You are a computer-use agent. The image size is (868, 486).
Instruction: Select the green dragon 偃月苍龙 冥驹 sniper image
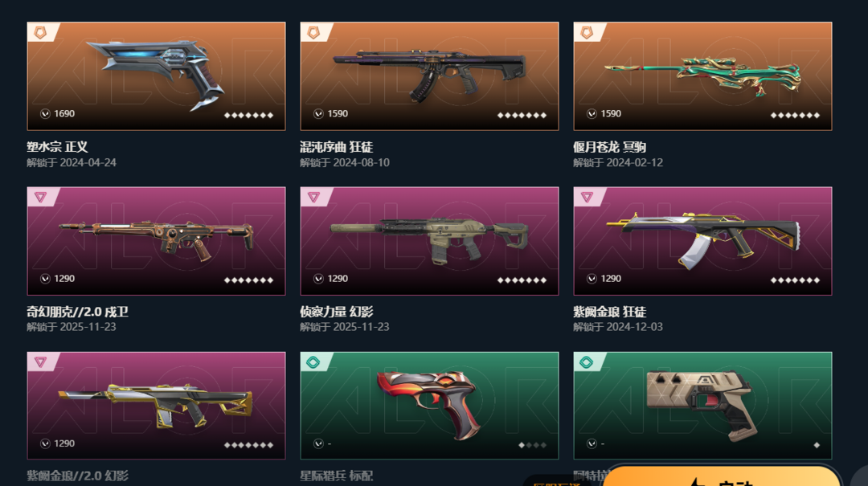pos(702,76)
